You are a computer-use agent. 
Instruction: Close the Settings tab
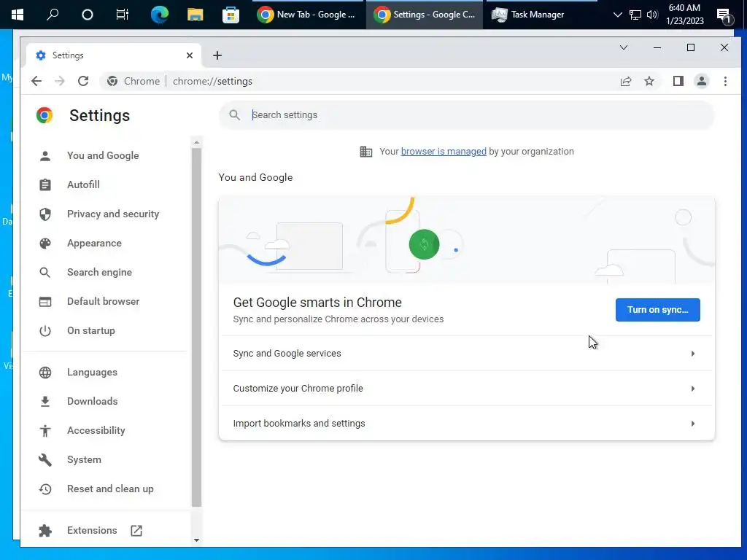click(x=190, y=55)
